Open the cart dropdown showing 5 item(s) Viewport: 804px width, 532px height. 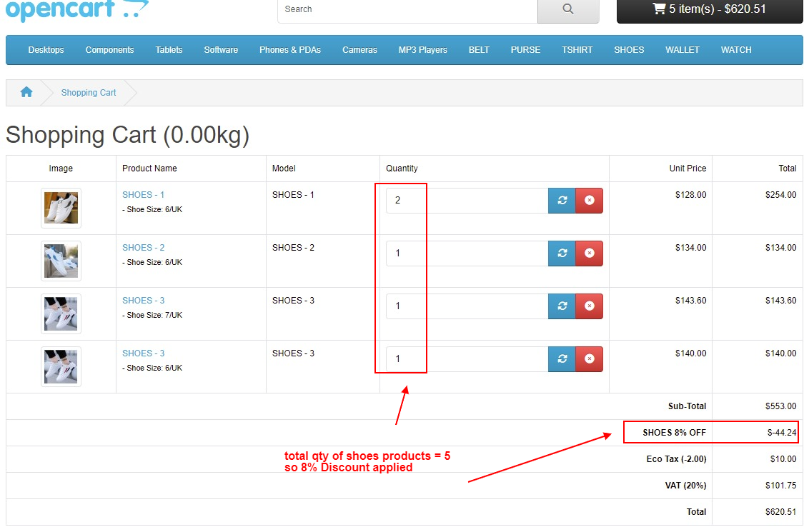(709, 9)
